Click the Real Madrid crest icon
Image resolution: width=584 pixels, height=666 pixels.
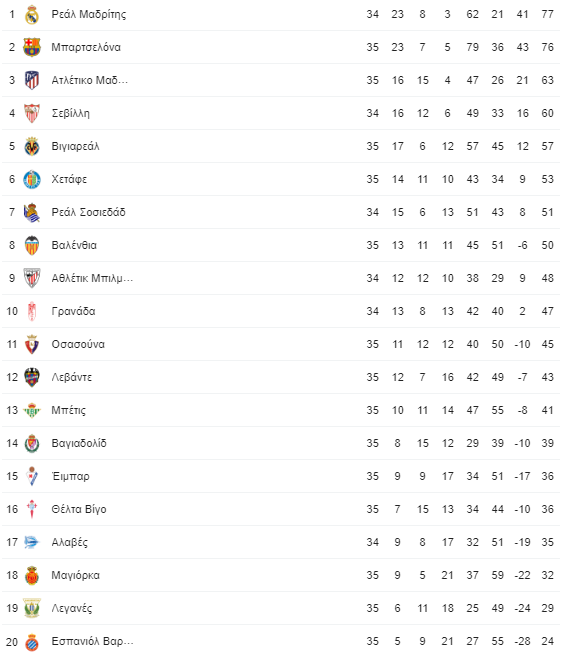click(32, 14)
